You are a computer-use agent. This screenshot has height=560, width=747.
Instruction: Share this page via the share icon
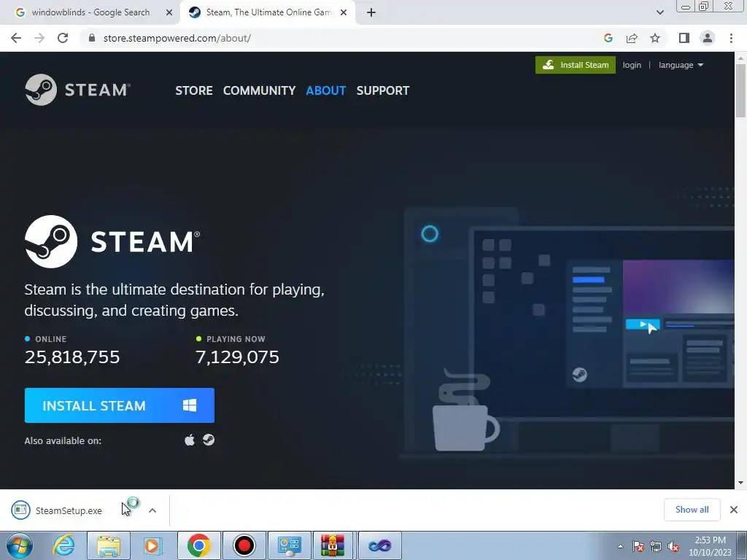(632, 38)
